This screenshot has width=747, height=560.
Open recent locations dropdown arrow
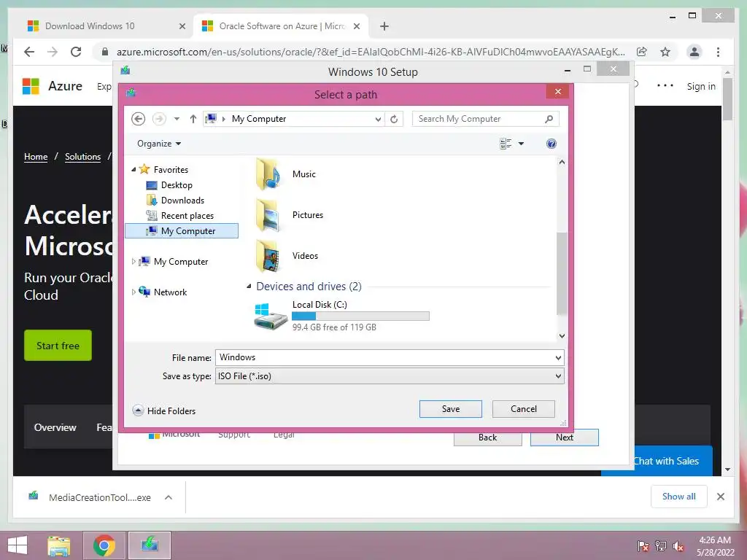[x=177, y=119]
